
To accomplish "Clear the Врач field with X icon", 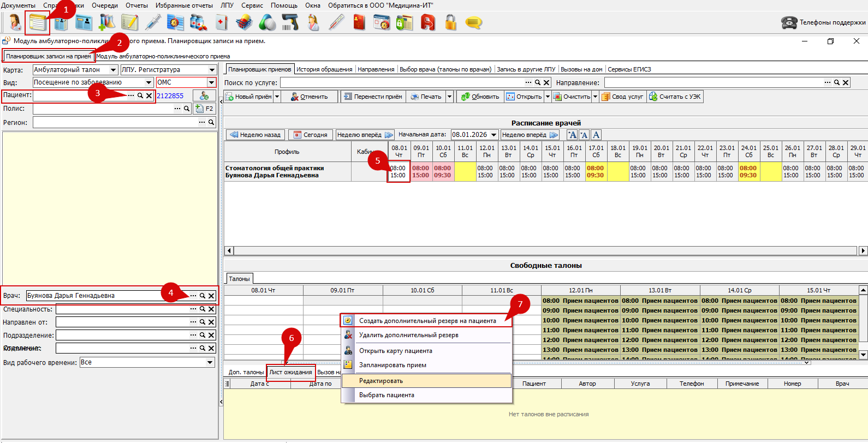I will coord(211,296).
